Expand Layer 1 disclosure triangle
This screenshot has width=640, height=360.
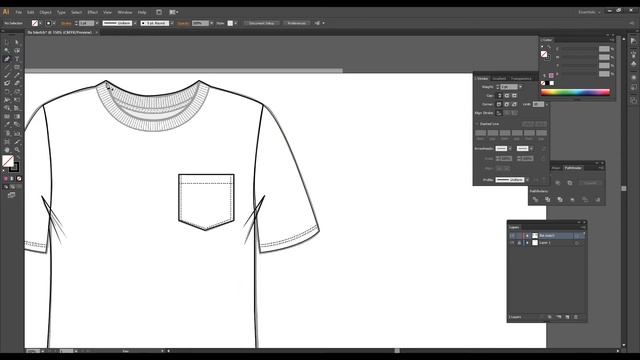(x=527, y=243)
